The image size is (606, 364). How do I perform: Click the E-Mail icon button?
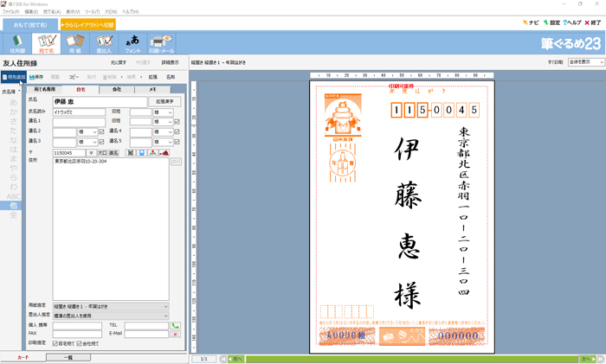click(x=175, y=334)
